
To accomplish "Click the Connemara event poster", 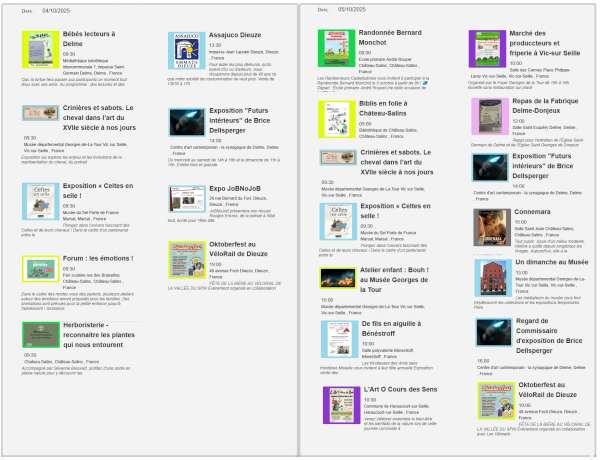I will click(x=488, y=226).
